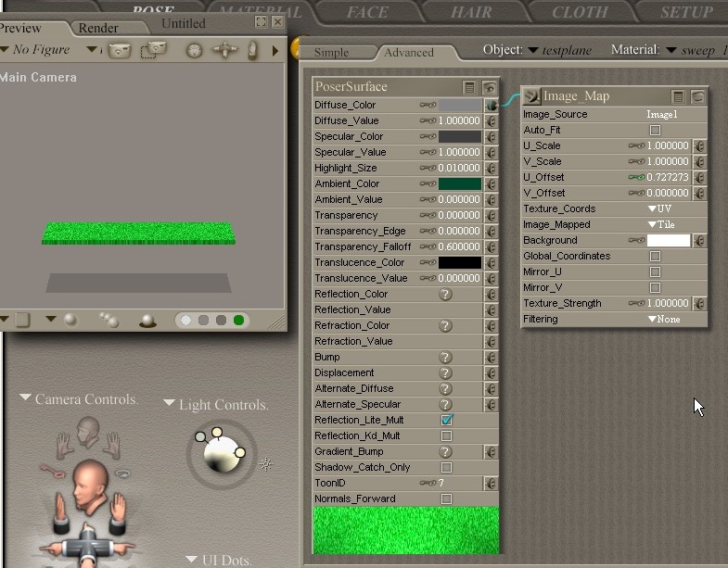Open the HAIR room tab
This screenshot has width=728, height=568.
click(x=471, y=12)
